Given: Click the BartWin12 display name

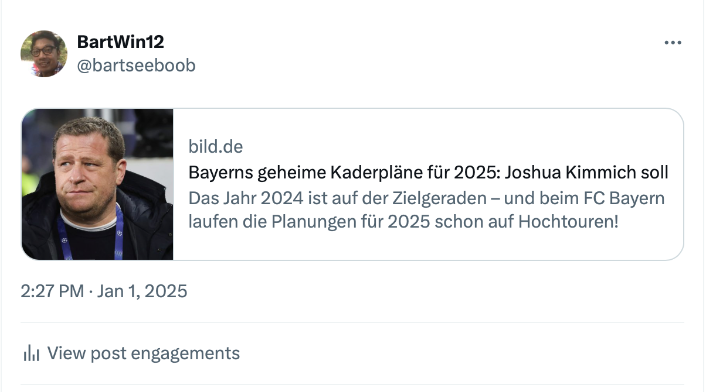Looking at the screenshot, I should (121, 42).
